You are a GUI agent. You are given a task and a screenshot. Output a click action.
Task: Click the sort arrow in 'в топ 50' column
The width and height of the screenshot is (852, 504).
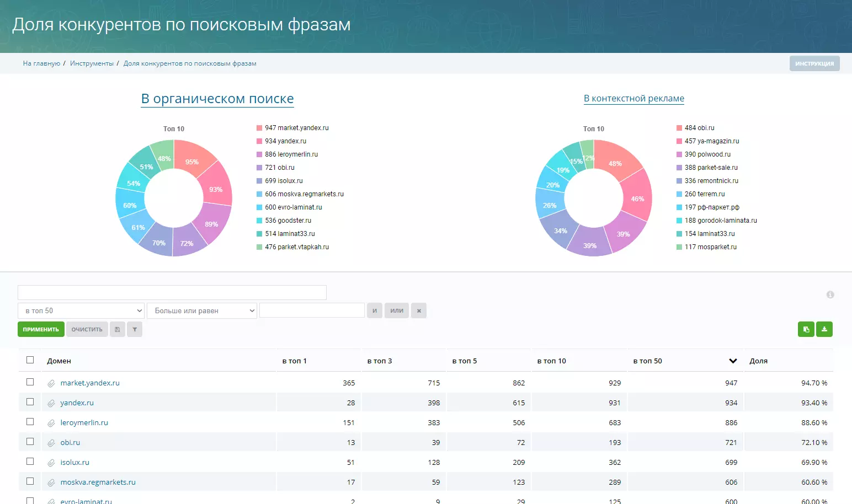[x=733, y=361]
